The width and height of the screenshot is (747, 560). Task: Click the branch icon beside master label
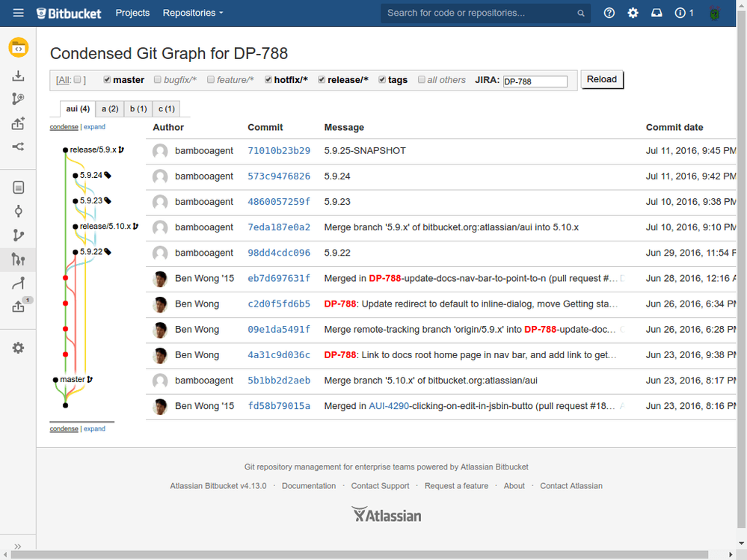coord(90,380)
